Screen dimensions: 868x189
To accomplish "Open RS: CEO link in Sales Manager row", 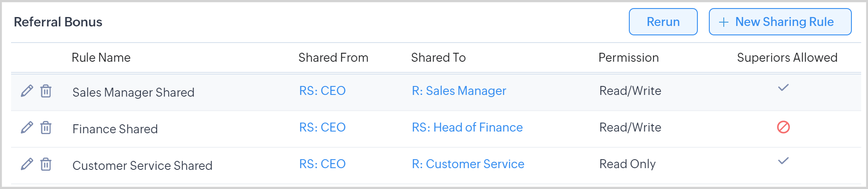I will [322, 91].
